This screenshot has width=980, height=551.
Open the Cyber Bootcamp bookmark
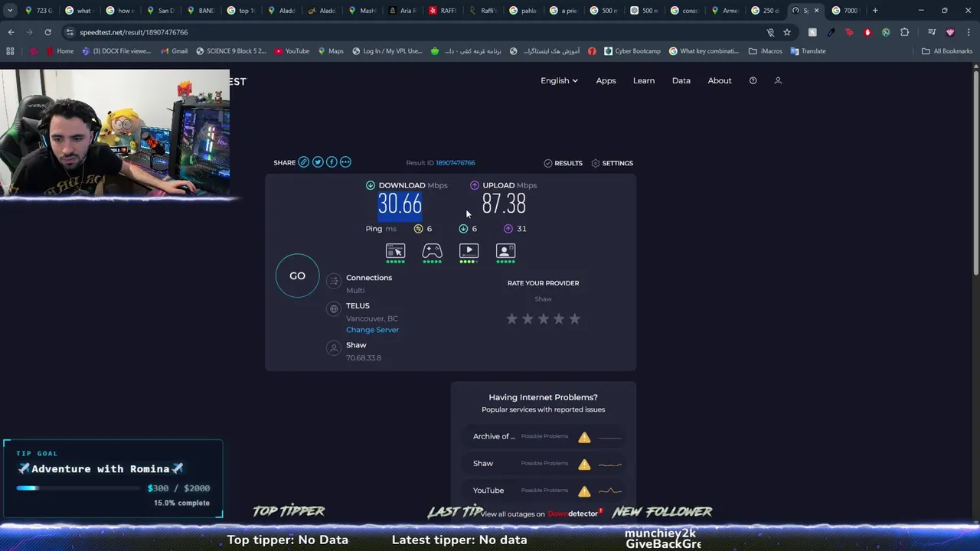pyautogui.click(x=632, y=51)
